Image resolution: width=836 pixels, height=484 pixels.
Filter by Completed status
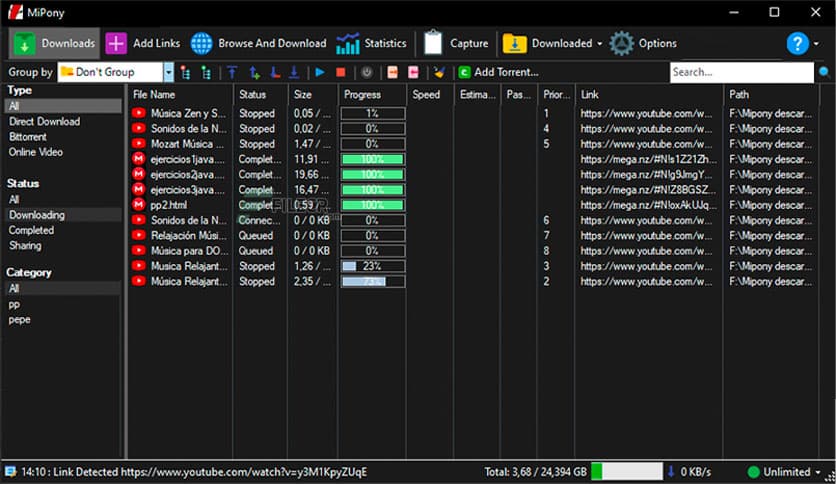tap(31, 230)
